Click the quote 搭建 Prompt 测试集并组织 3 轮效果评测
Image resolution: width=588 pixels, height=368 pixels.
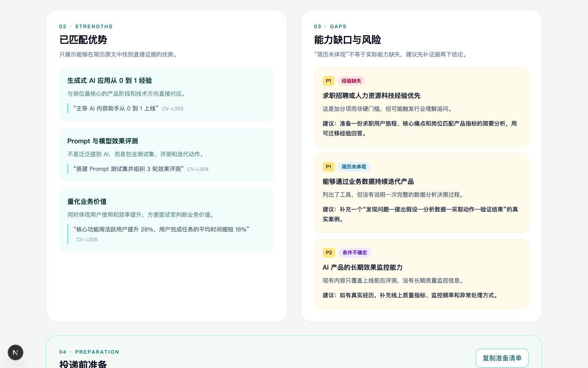128,169
